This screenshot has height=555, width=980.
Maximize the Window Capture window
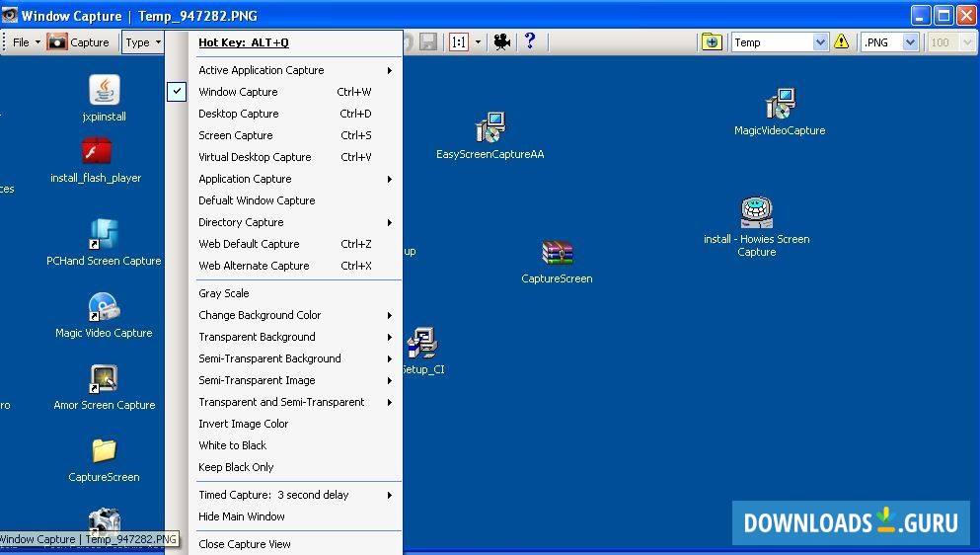pos(943,15)
